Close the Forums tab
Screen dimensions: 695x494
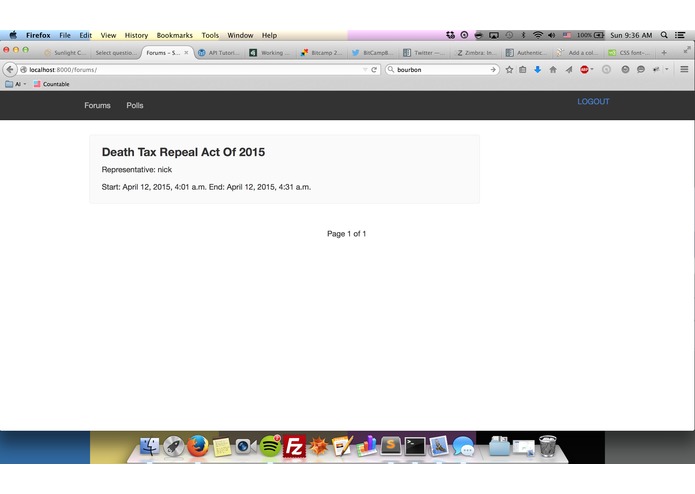[x=186, y=52]
